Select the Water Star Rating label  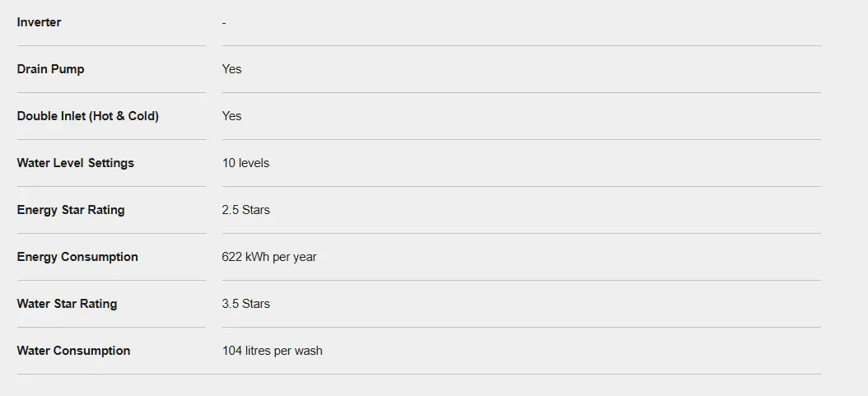pos(67,304)
